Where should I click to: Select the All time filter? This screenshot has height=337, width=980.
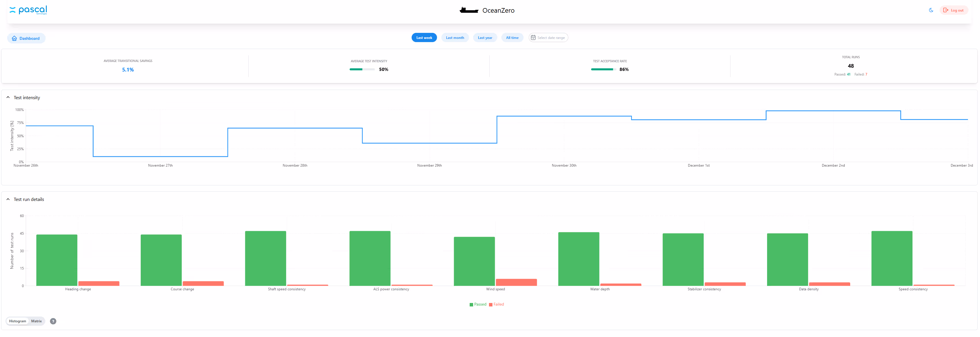click(512, 37)
